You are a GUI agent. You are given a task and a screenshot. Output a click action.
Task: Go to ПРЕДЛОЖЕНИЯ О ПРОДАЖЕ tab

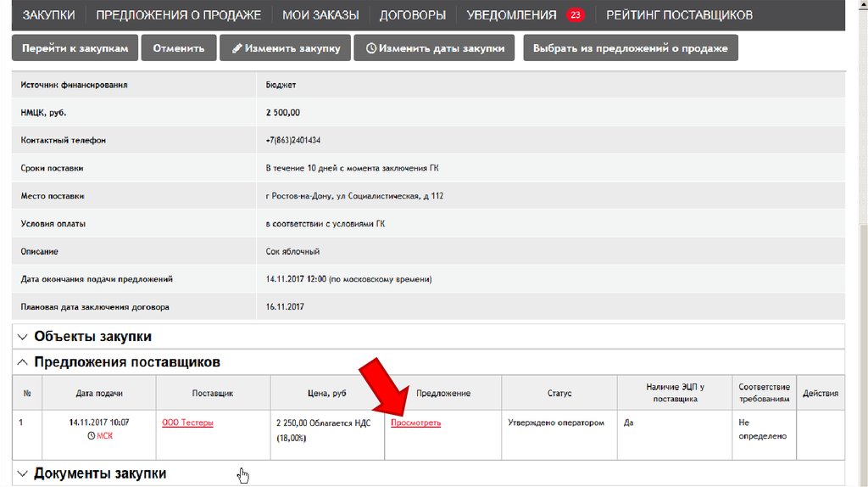pyautogui.click(x=178, y=15)
